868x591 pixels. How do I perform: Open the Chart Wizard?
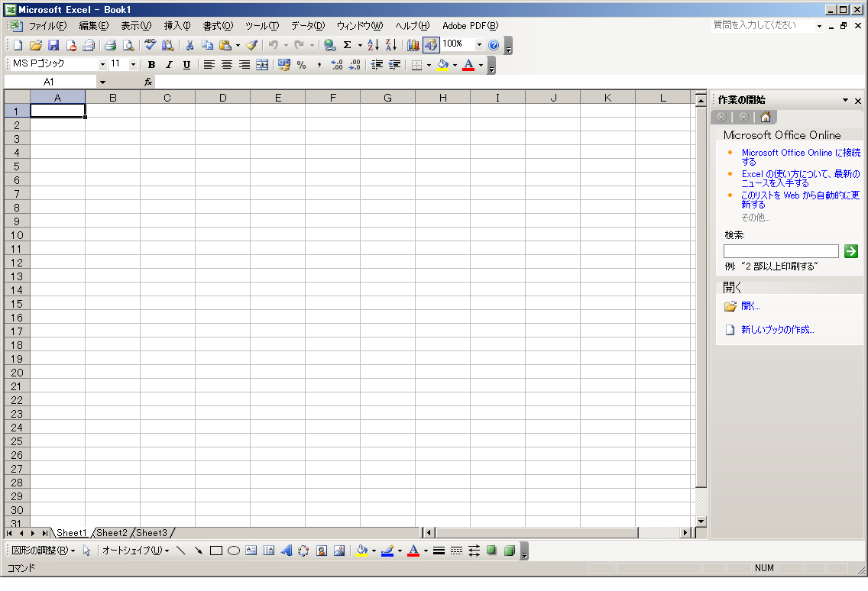click(413, 45)
